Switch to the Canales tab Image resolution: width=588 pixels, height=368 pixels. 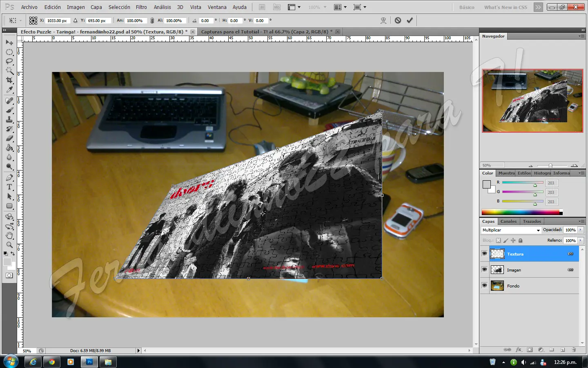point(508,221)
